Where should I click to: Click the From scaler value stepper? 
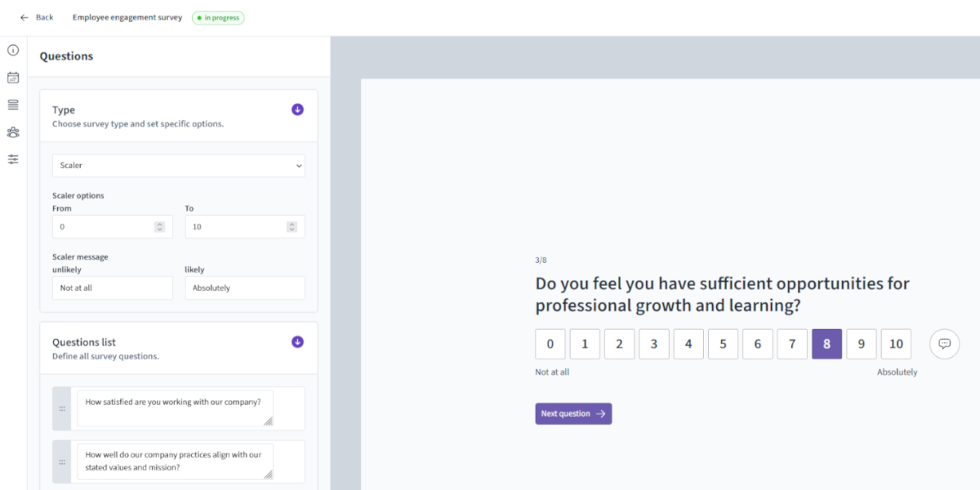pyautogui.click(x=159, y=227)
